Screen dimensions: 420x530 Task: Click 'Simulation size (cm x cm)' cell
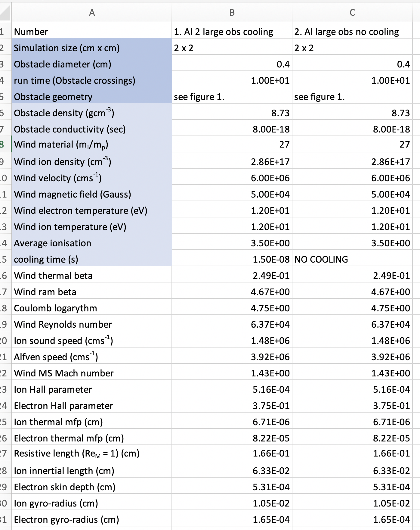pyautogui.click(x=92, y=48)
